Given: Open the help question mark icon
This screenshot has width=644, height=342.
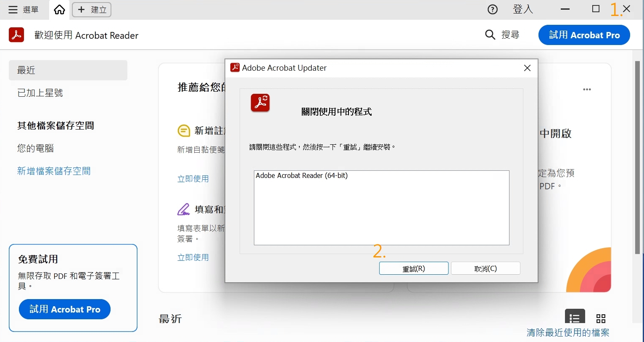Looking at the screenshot, I should (x=492, y=10).
